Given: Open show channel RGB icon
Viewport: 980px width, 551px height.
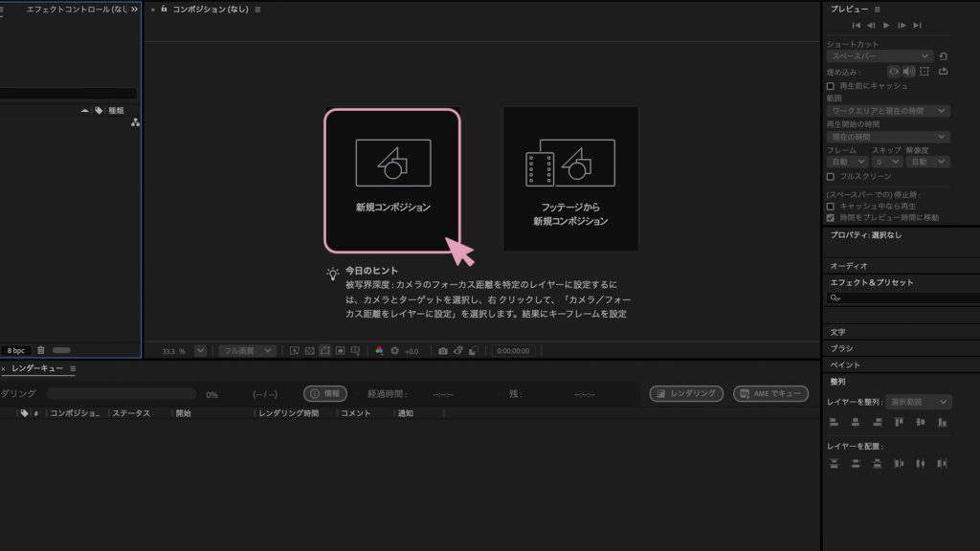Looking at the screenshot, I should pyautogui.click(x=379, y=351).
